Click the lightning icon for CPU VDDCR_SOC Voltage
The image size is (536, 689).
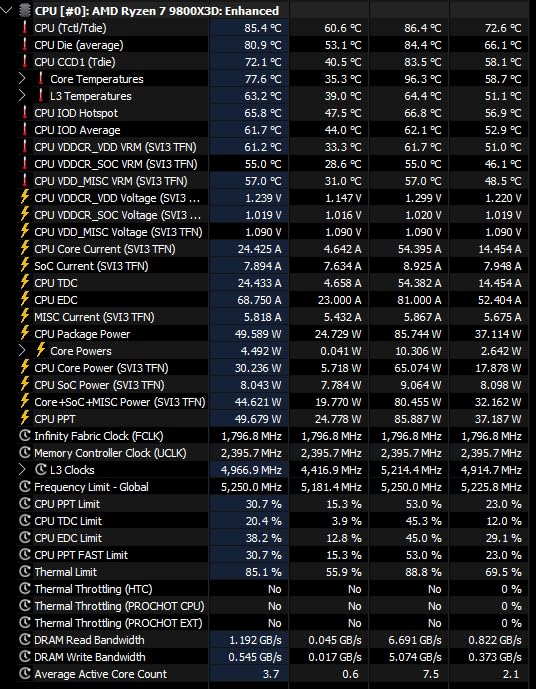(x=25, y=215)
